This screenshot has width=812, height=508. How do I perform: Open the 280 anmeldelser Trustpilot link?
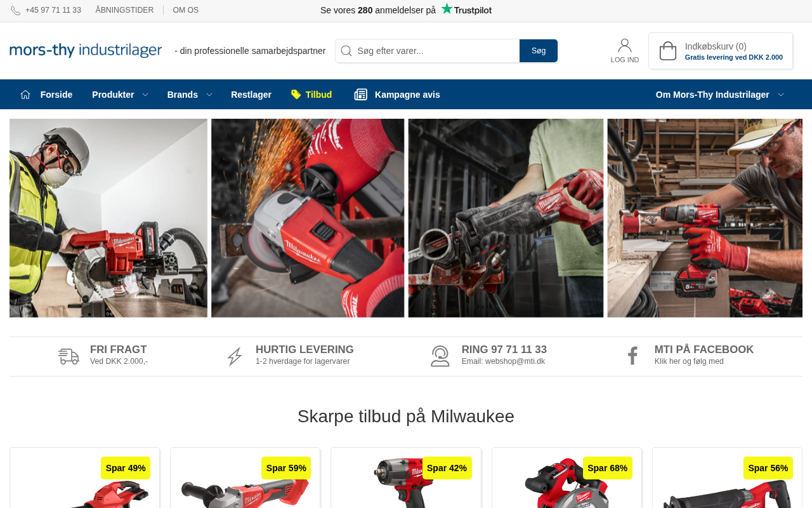[406, 10]
